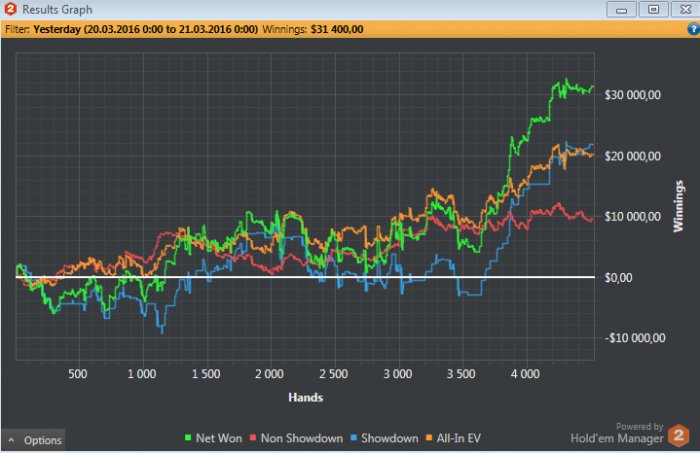Click the 2 500 hands axis label
Screen dimensions: 700x453
pyautogui.click(x=333, y=374)
